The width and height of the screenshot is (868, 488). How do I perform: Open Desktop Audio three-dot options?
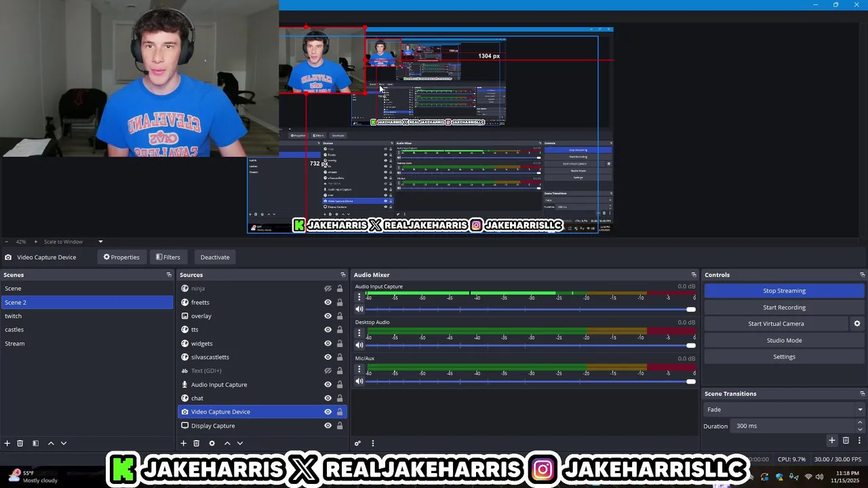359,332
